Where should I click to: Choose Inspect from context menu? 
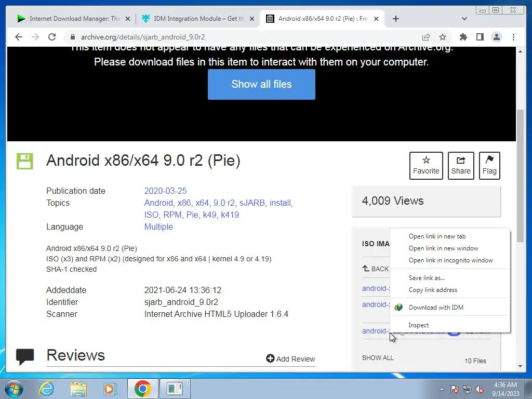[450, 325]
